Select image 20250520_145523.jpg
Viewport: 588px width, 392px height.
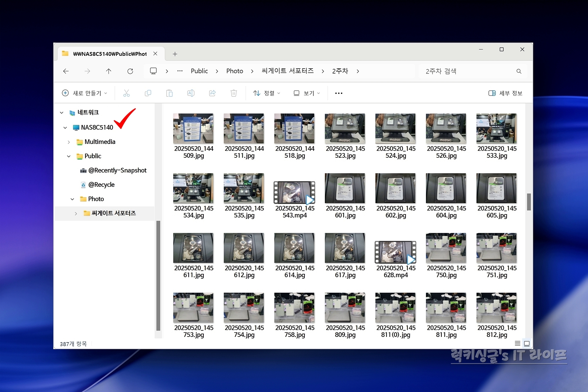click(345, 136)
